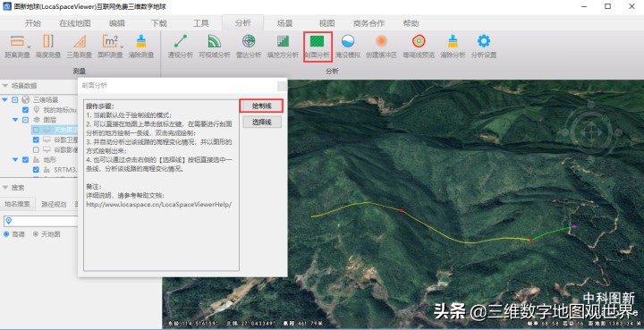Toggle the 谷歌影像 layer checkbox

[x=36, y=150]
